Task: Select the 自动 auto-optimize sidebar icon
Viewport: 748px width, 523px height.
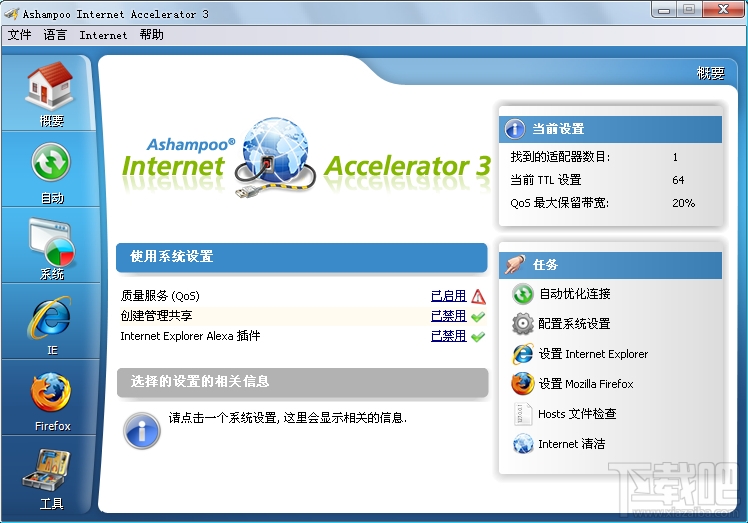Action: click(51, 162)
